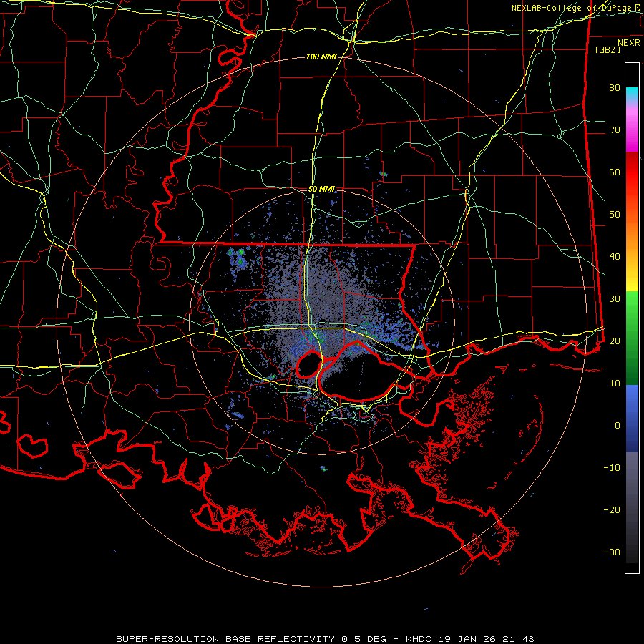This screenshot has width=644, height=644.
Task: Click the NEXR label above the color scale
Action: (x=629, y=43)
